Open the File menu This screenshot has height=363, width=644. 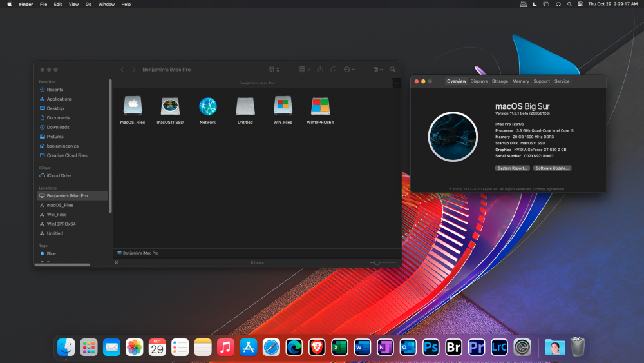[x=43, y=4]
